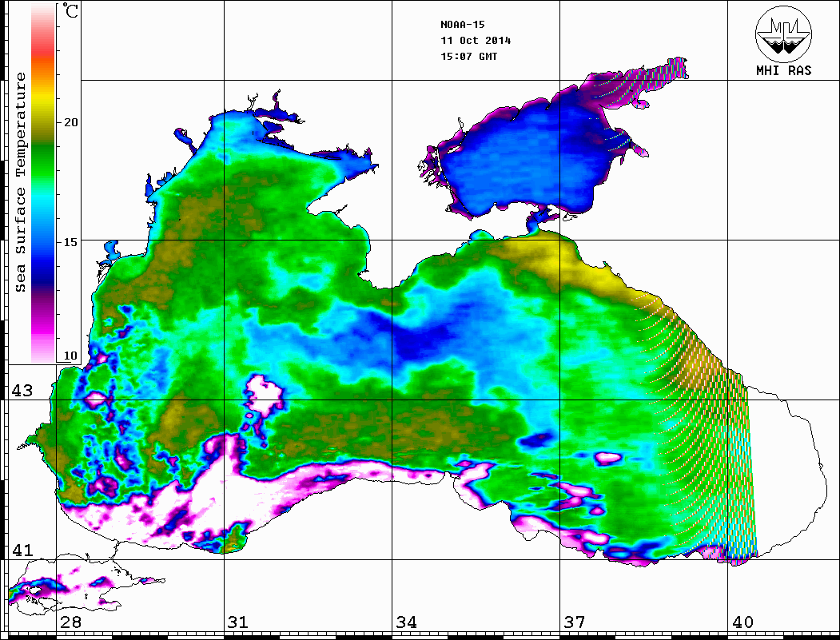Click the longitude label '28'
Image resolution: width=840 pixels, height=640 pixels.
point(70,622)
